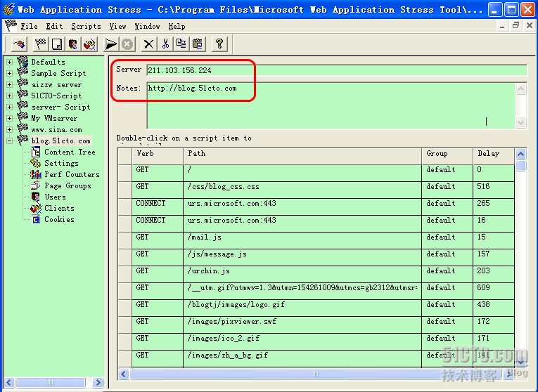Collapse the blog.51cto.com node

[9, 141]
